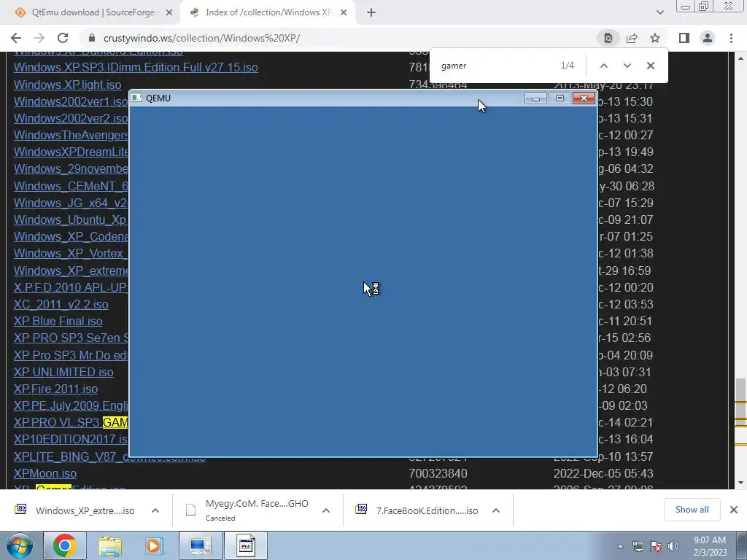Open the XP UNLIMITED.iso link

[63, 372]
